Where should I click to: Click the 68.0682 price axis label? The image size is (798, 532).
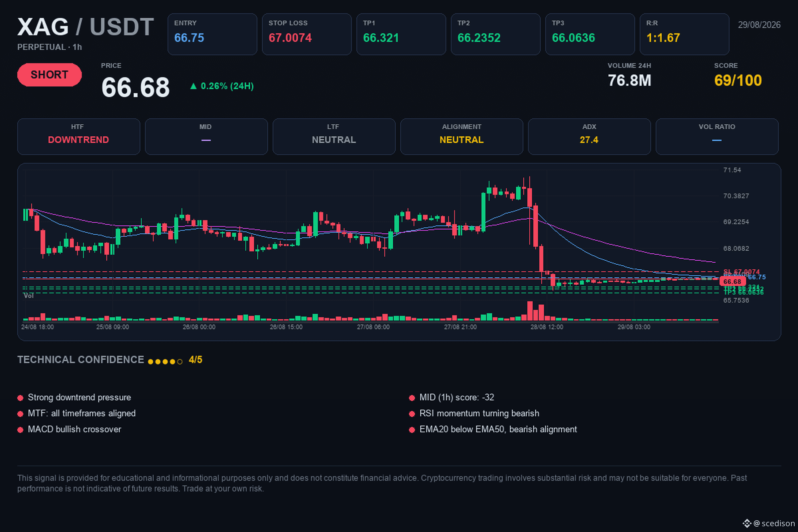coord(736,248)
